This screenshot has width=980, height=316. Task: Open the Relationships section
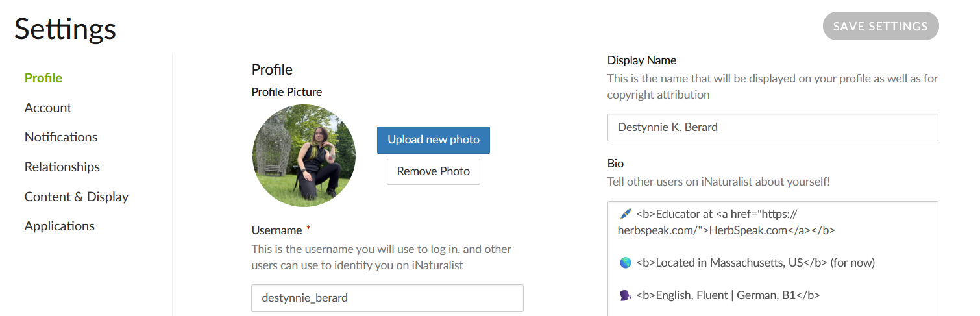[62, 167]
